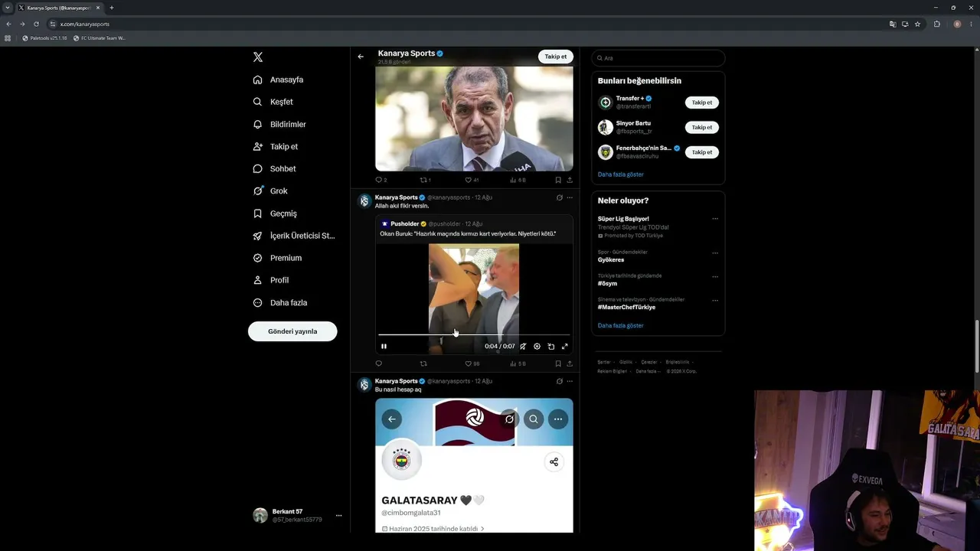The width and height of the screenshot is (980, 551).
Task: Go back using the profile header arrow
Action: tap(361, 57)
